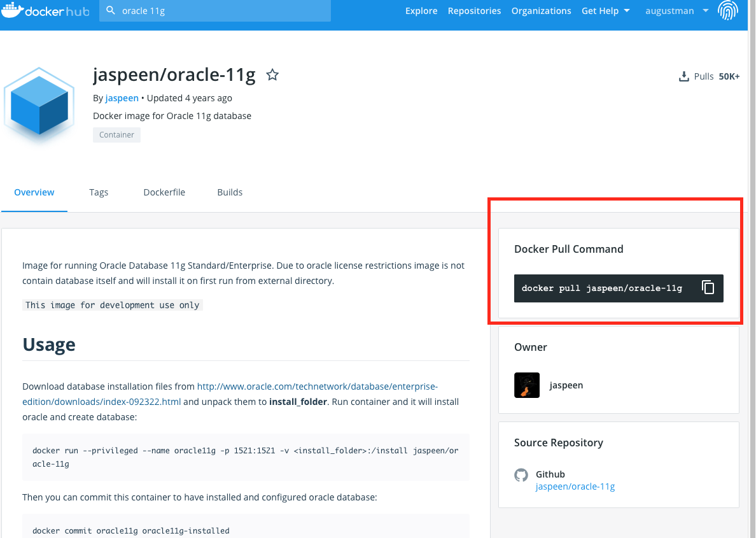Click 'This image for development use only'

click(113, 305)
